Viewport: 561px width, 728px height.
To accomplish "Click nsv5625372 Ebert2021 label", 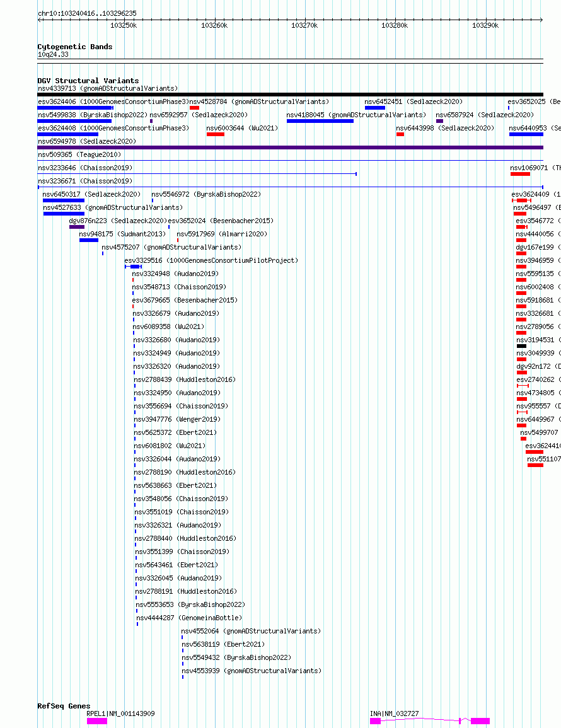I will pyautogui.click(x=175, y=432).
